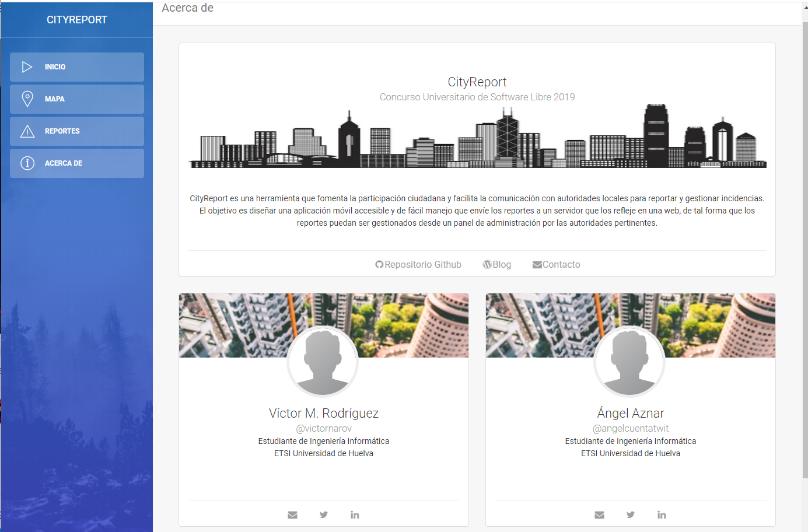This screenshot has height=532, width=808.
Task: Click the warning triangle icon beside REPORTES
Action: [x=27, y=131]
